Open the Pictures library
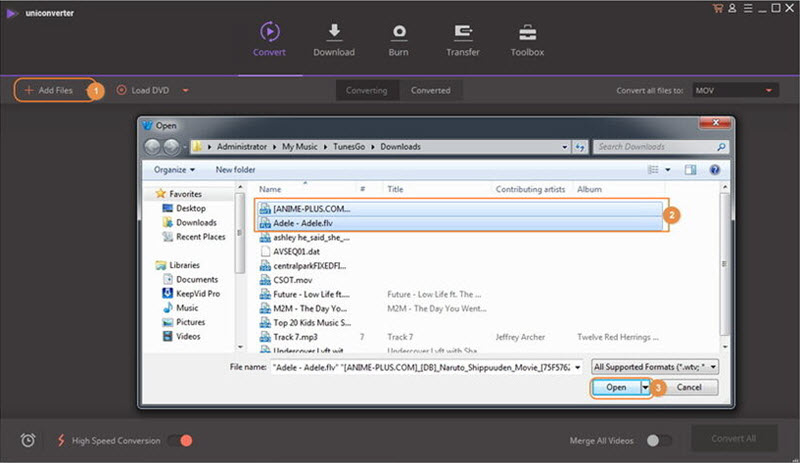This screenshot has width=800, height=463. (x=184, y=322)
